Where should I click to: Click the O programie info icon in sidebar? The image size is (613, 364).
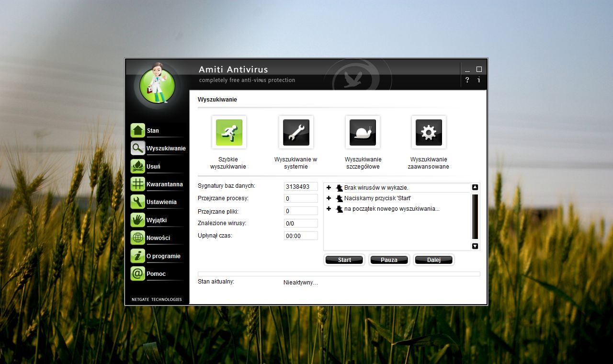pos(138,256)
